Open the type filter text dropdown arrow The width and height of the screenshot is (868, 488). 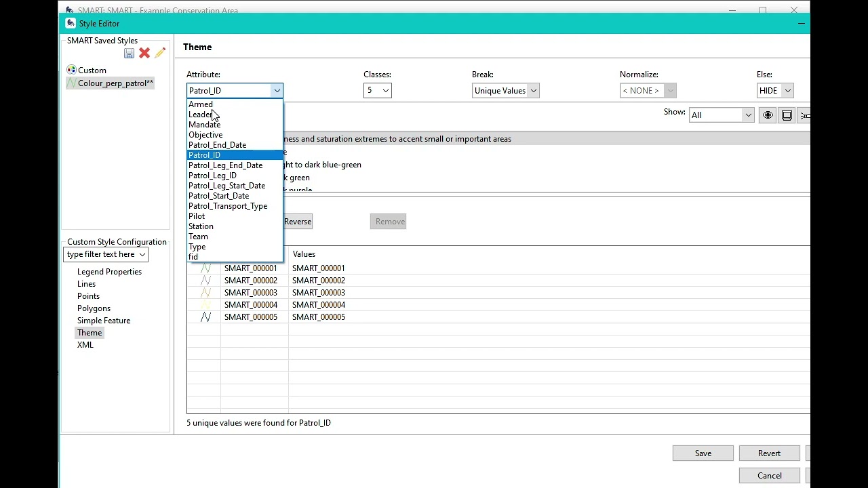(142, 255)
